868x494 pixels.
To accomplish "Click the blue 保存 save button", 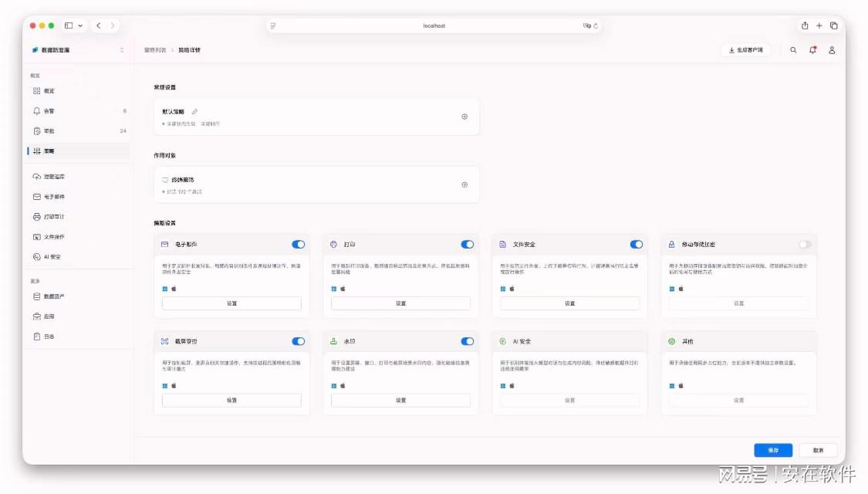I will [x=773, y=450].
